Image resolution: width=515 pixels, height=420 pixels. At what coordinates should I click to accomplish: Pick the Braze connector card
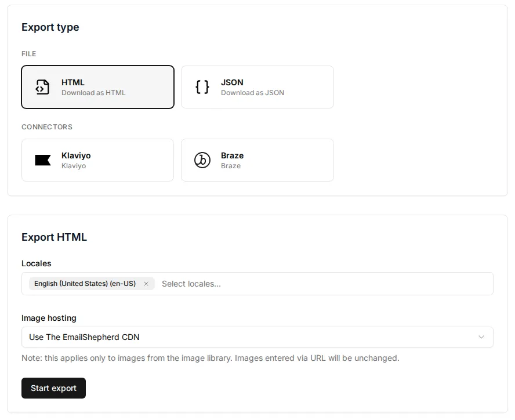coord(257,160)
